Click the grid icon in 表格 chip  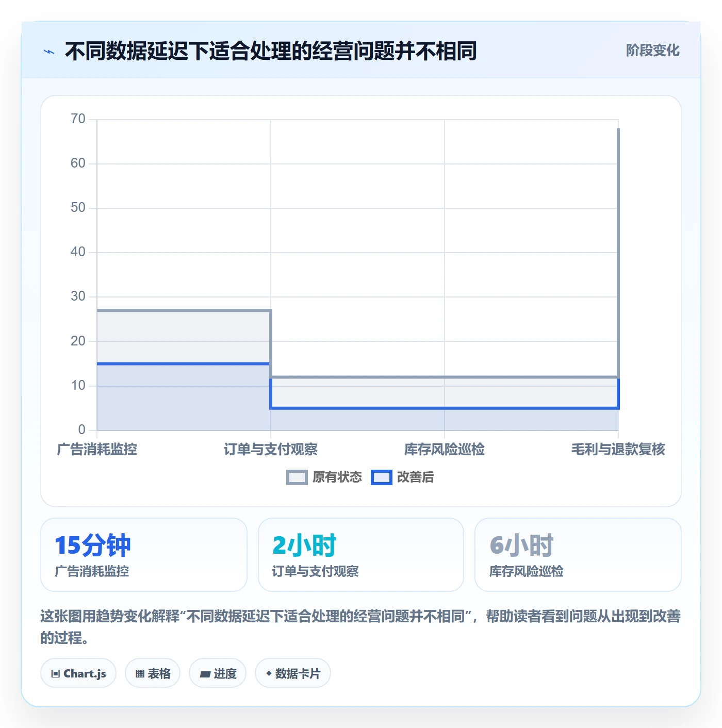coord(140,673)
